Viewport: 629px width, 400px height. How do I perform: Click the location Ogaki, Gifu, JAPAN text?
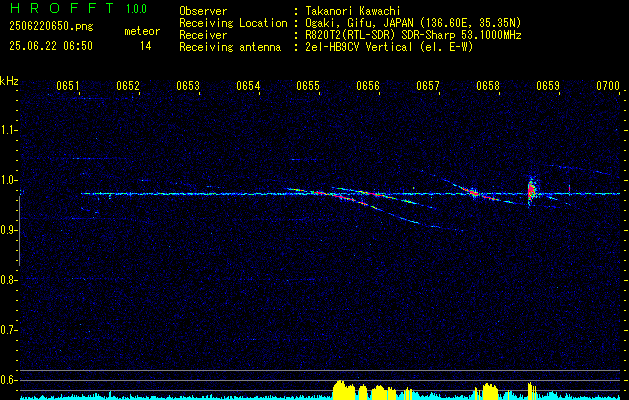(413, 23)
